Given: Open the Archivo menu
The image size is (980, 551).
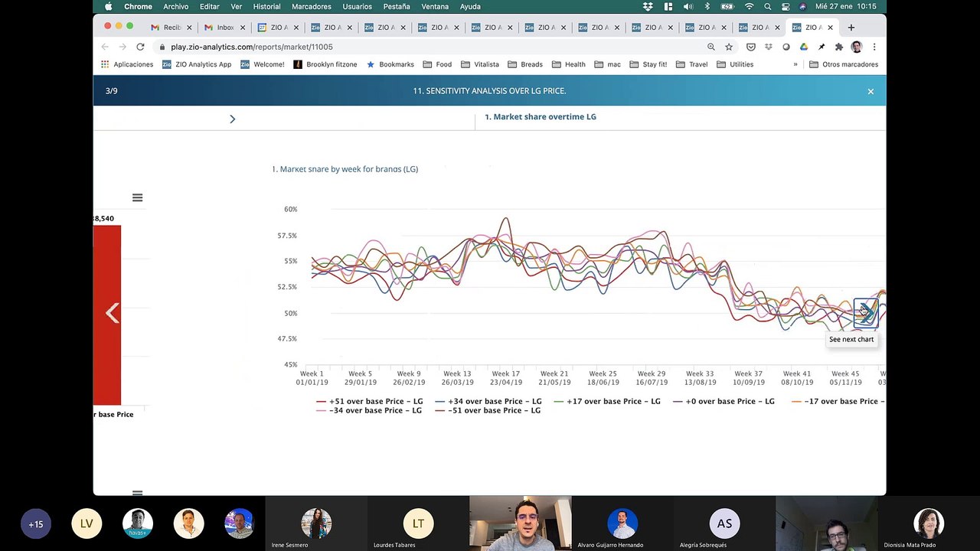Looking at the screenshot, I should pos(175,6).
